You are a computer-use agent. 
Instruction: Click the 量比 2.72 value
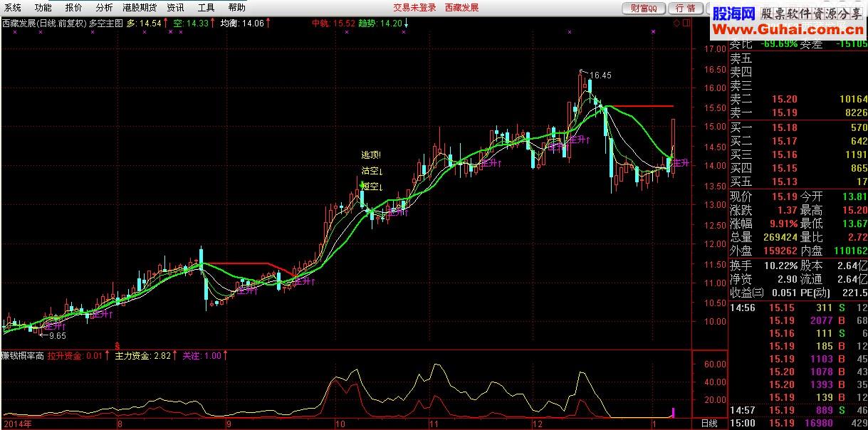[857, 237]
